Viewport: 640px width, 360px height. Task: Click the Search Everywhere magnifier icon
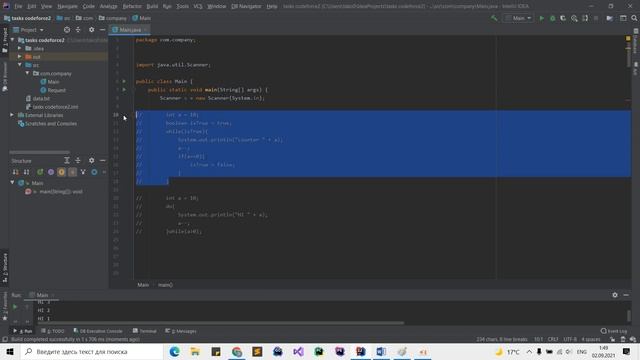pyautogui.click(x=634, y=18)
